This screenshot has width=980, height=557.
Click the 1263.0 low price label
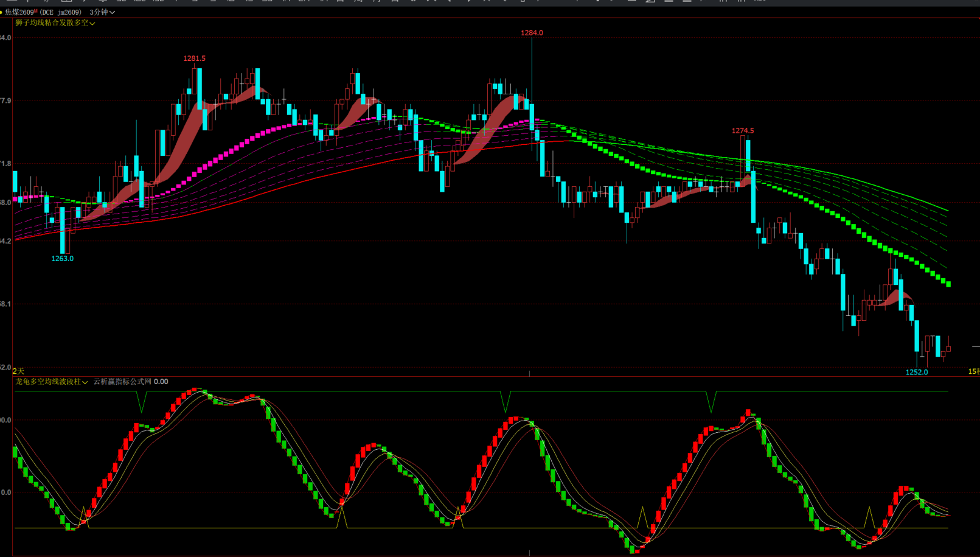(x=62, y=259)
